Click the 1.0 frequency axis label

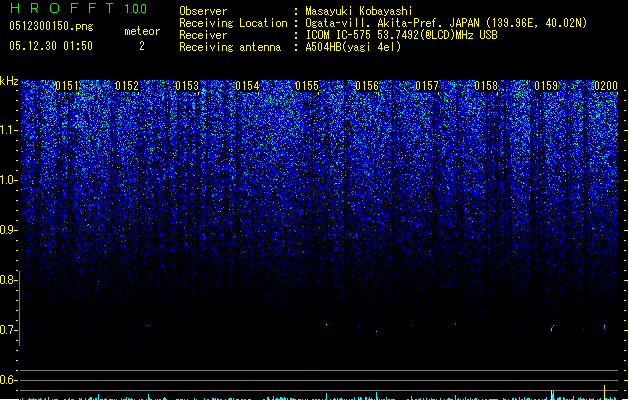[8, 180]
